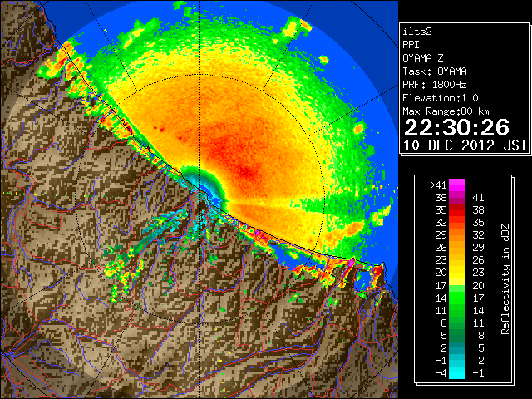Pick the bright green swatch in "14 / 17" row

[457, 298]
